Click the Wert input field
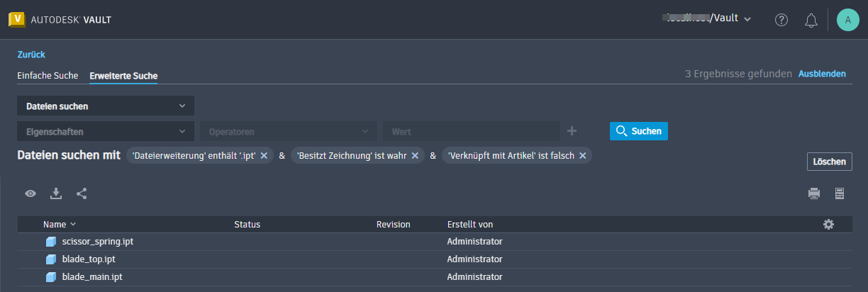This screenshot has width=868, height=292. pyautogui.click(x=471, y=131)
